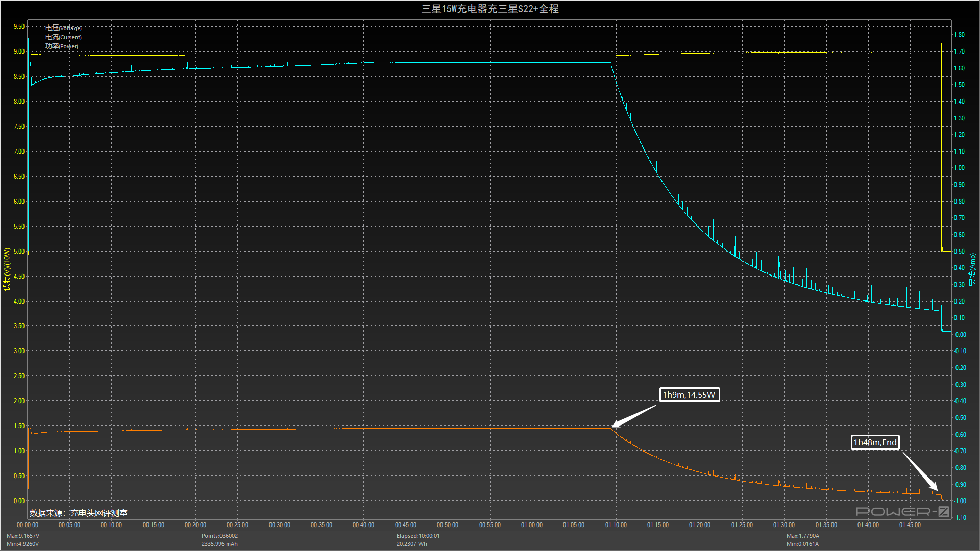Select the 电流(Current) legend label
Image resolution: width=980 pixels, height=551 pixels.
[63, 37]
